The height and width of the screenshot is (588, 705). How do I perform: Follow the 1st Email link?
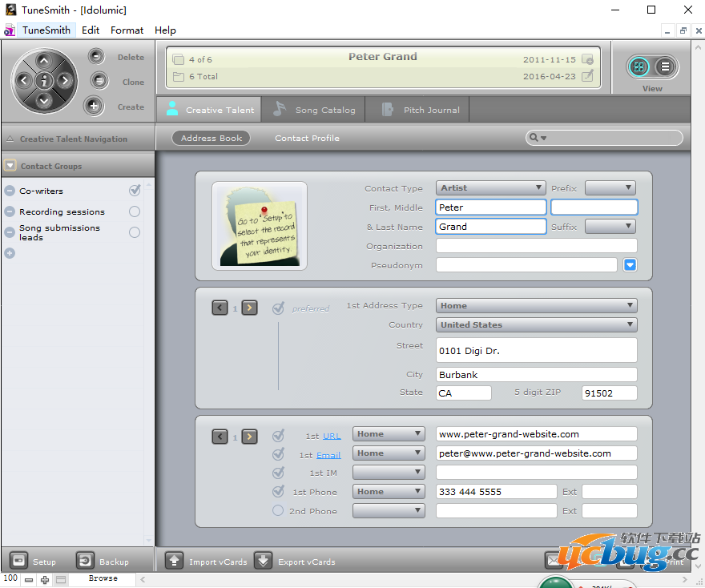point(328,455)
